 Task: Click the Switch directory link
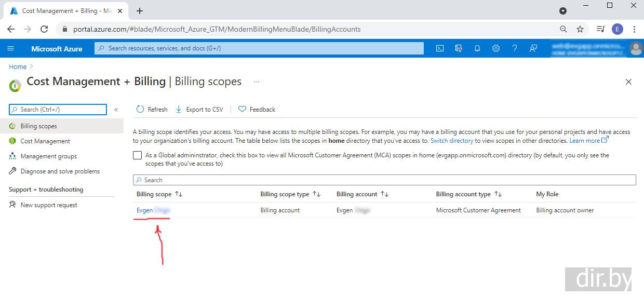[452, 141]
